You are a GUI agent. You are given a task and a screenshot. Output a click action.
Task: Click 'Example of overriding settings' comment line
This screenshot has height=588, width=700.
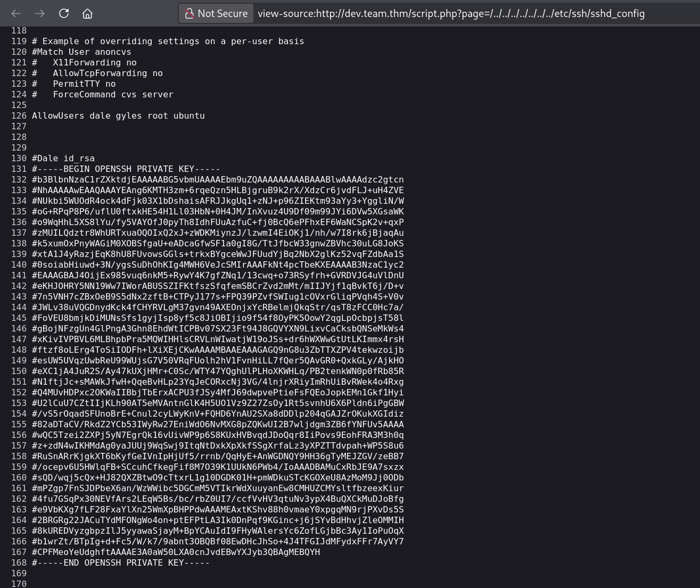click(x=168, y=41)
